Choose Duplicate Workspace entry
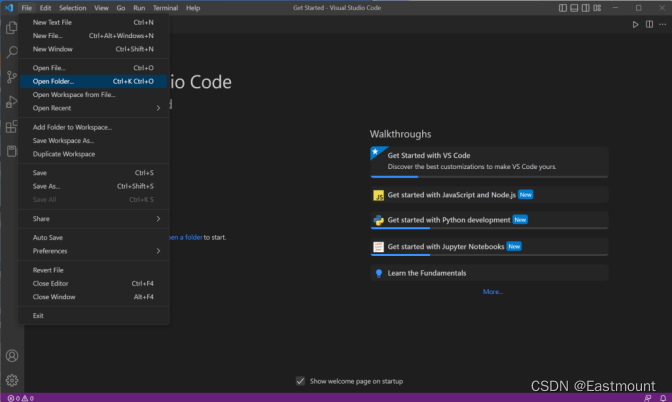Image resolution: width=672 pixels, height=402 pixels. (93, 154)
